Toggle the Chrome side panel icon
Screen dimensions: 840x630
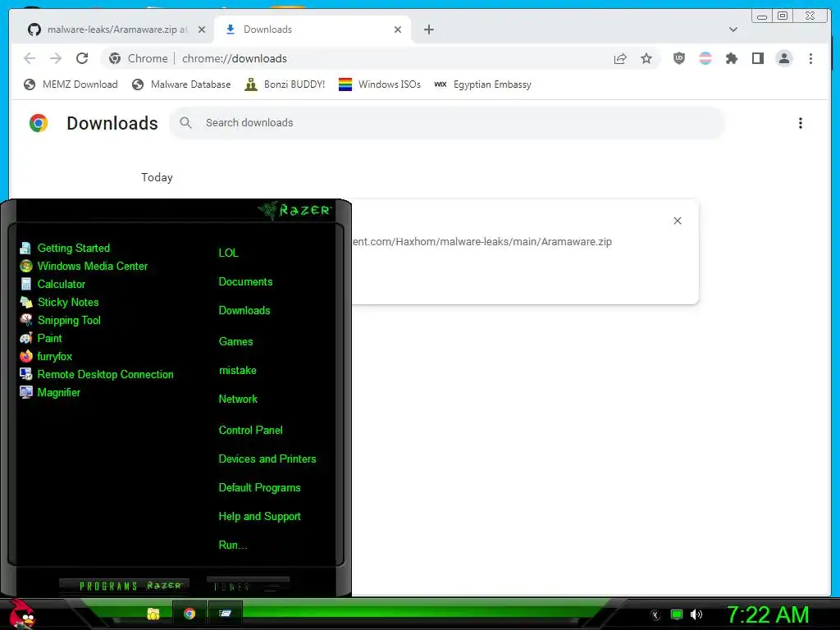pyautogui.click(x=757, y=58)
